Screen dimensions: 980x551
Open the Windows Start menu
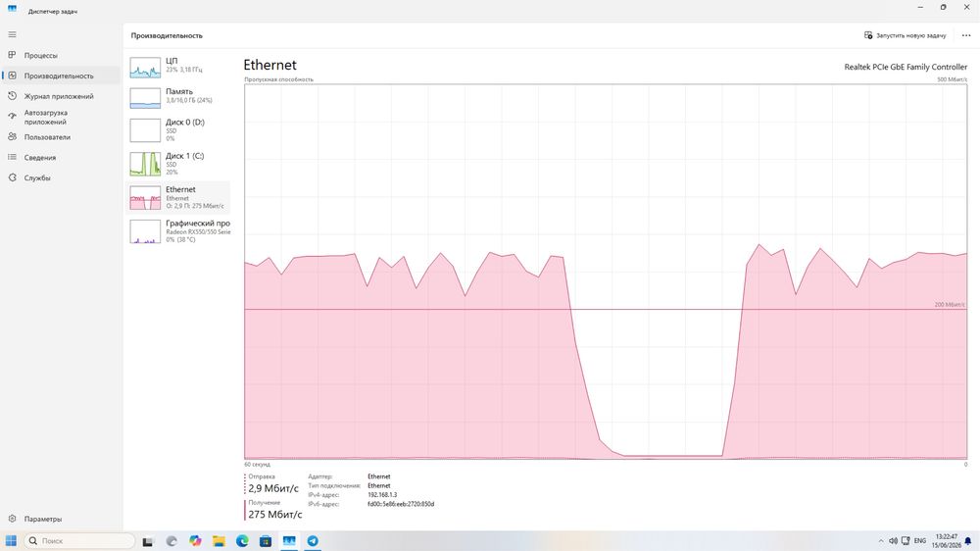pyautogui.click(x=11, y=541)
